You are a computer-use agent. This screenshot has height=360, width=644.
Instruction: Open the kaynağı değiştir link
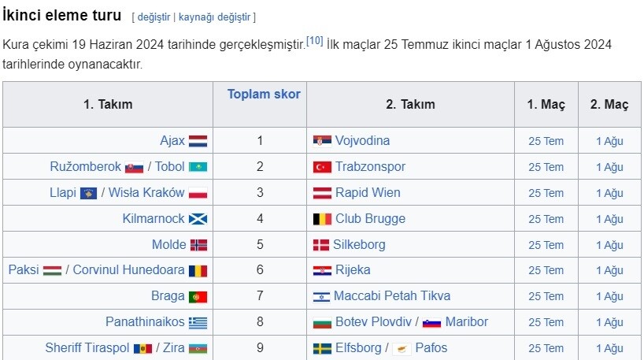click(x=214, y=17)
